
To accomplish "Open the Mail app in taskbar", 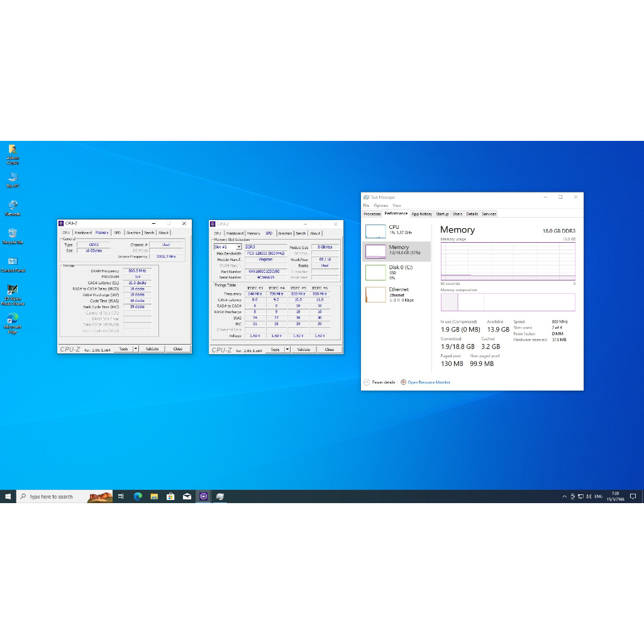I will point(187,496).
